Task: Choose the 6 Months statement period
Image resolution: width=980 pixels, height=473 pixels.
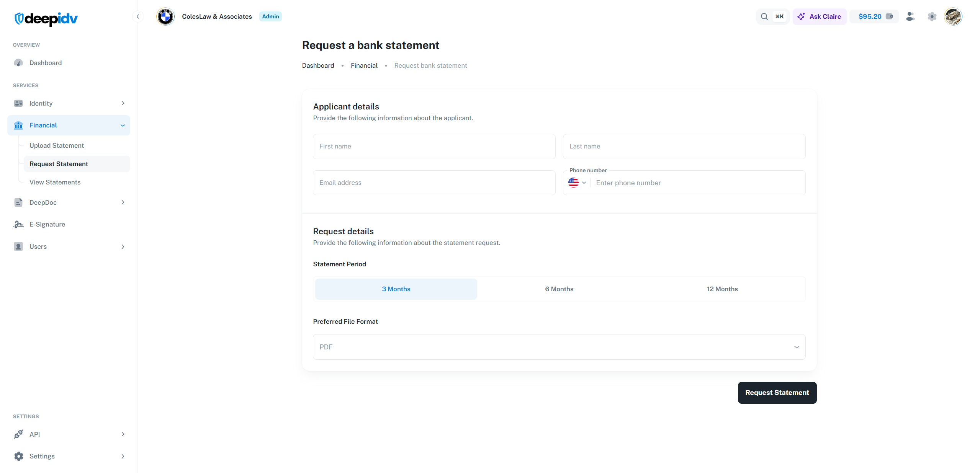Action: (559, 289)
